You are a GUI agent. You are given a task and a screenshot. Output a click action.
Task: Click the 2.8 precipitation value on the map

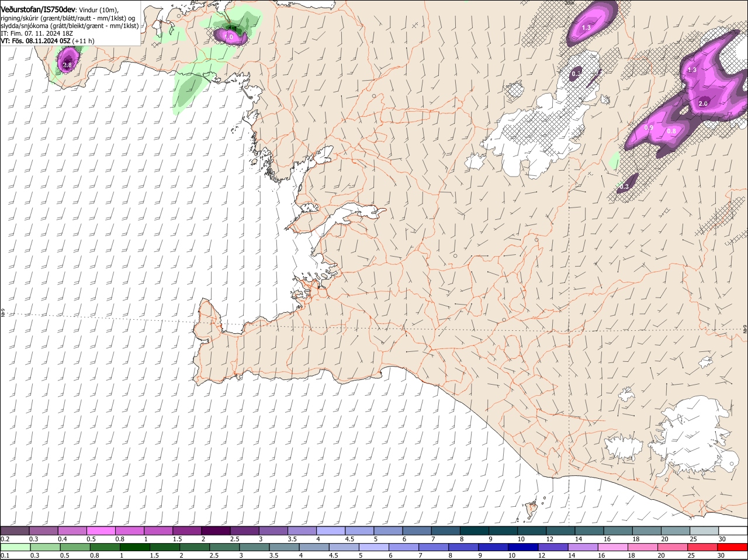click(x=67, y=65)
